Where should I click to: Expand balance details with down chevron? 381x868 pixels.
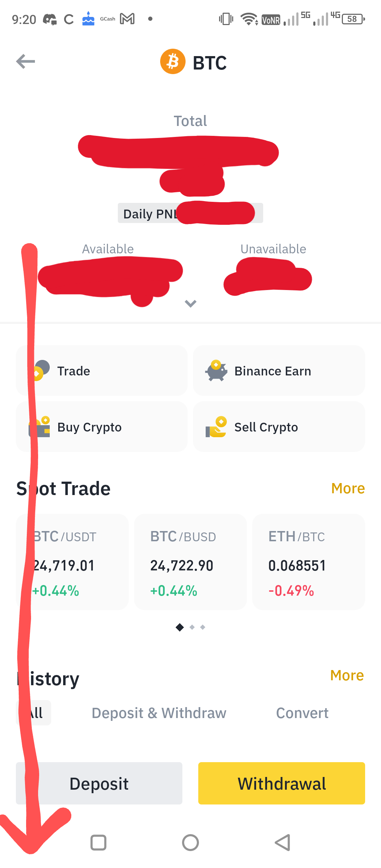point(190,303)
